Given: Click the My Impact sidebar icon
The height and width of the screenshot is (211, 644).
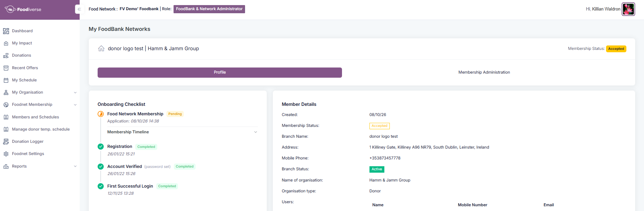Looking at the screenshot, I should tap(6, 43).
